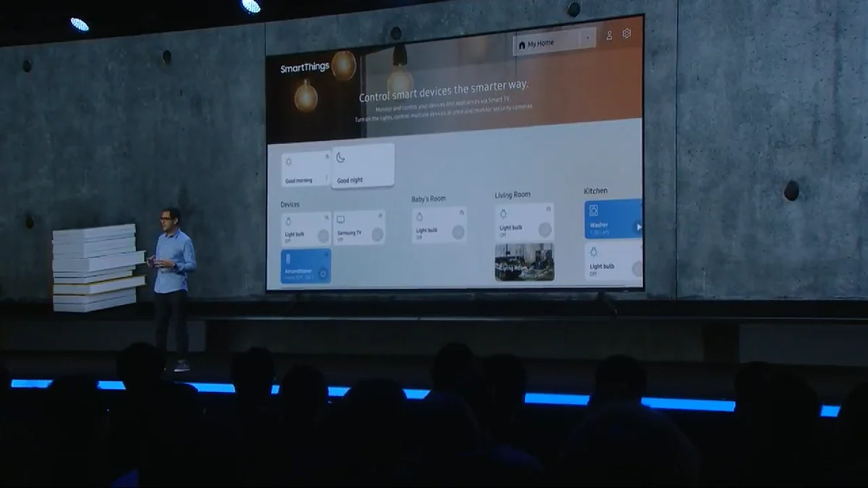Start the Washer with the play button

(x=637, y=227)
